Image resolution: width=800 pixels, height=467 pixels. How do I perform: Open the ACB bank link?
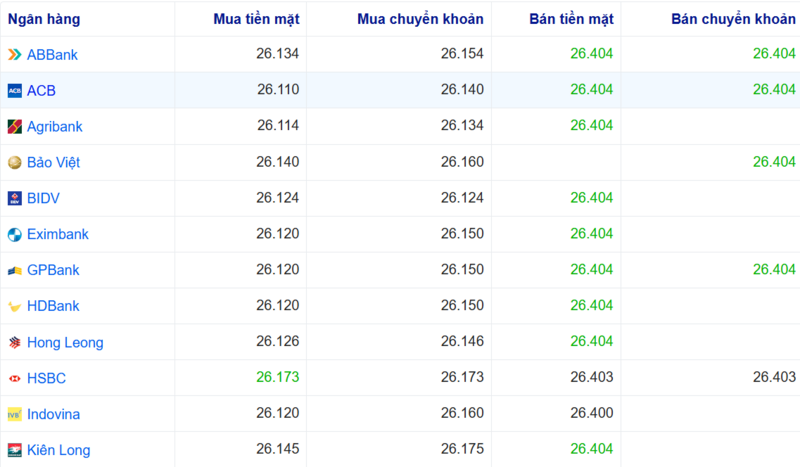tap(41, 90)
